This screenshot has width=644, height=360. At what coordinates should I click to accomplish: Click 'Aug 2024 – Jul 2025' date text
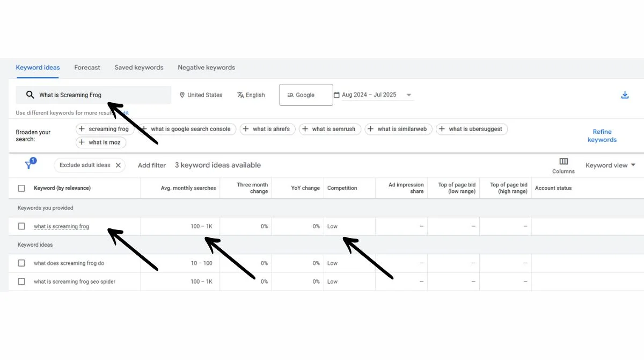pyautogui.click(x=369, y=95)
